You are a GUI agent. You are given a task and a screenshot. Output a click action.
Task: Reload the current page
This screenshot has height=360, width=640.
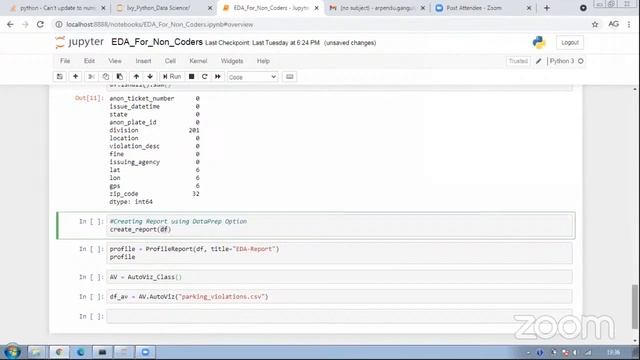(x=40, y=24)
